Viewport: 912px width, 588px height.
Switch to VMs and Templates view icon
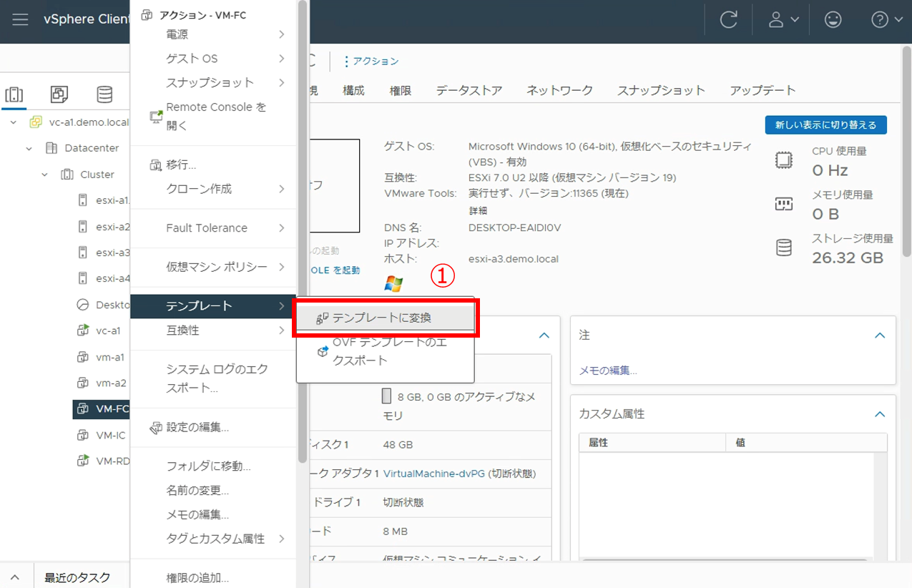(59, 94)
